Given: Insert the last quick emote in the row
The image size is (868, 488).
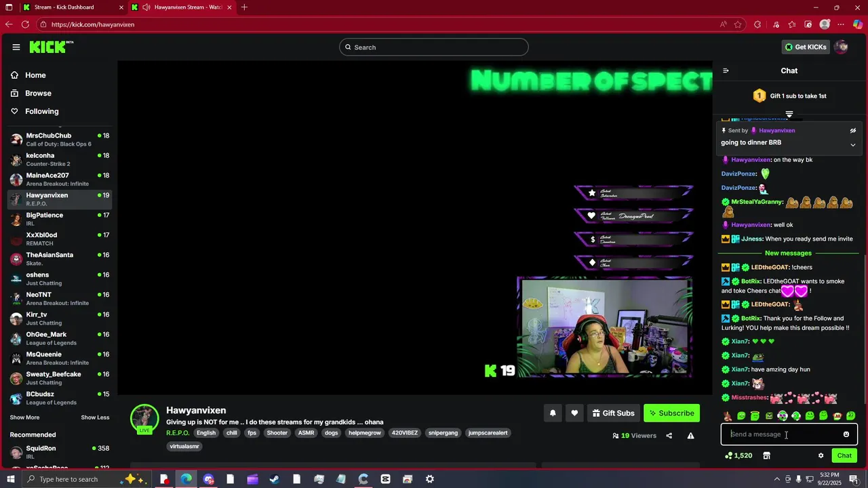Looking at the screenshot, I should pos(851,416).
